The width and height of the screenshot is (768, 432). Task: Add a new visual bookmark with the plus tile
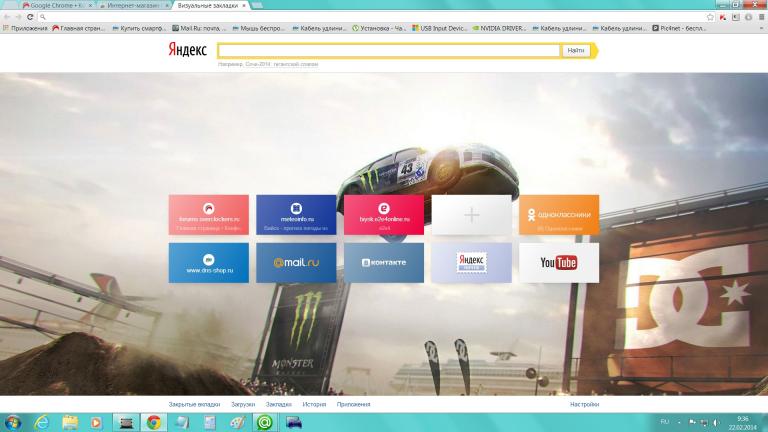click(471, 215)
